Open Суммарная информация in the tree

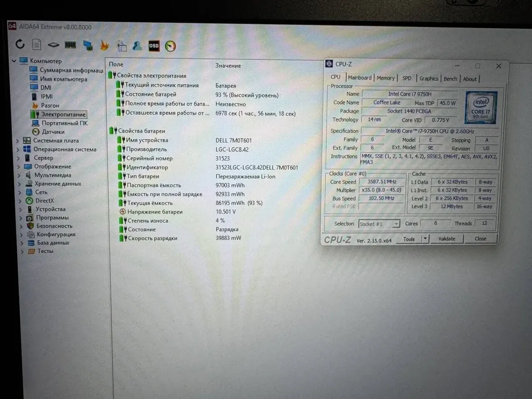[x=71, y=70]
